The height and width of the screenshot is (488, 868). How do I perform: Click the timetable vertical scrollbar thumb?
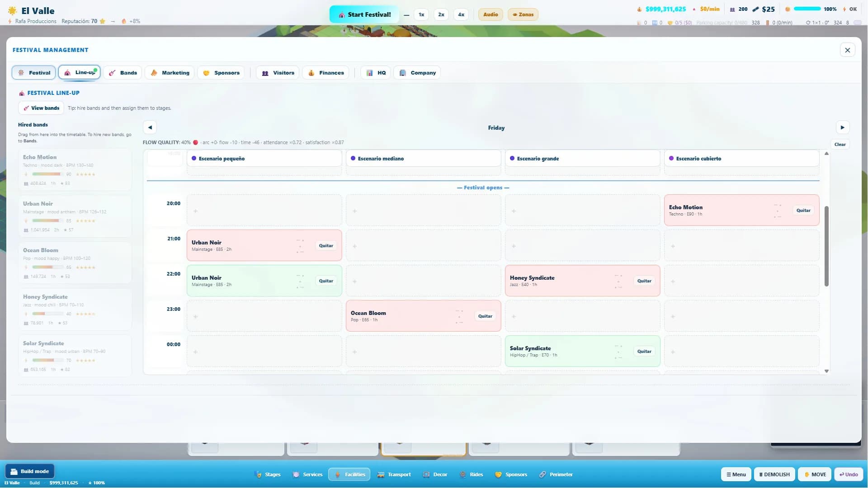(x=826, y=246)
